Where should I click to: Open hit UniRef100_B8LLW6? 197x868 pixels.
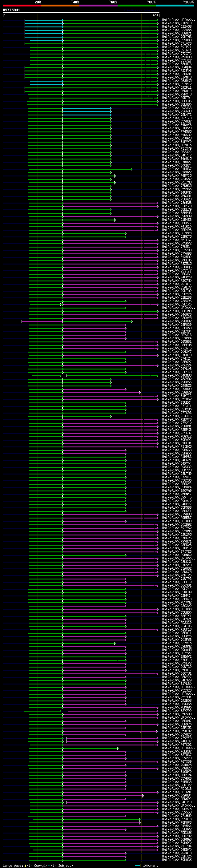(177, 101)
